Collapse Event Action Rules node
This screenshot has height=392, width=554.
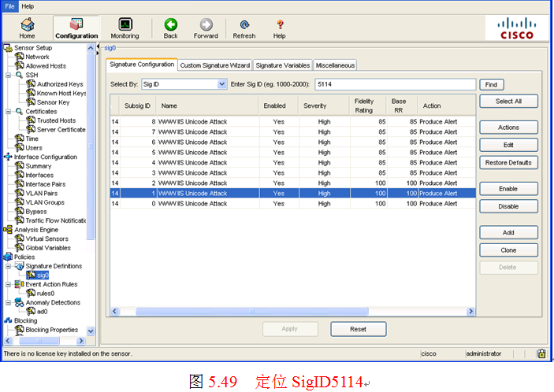coord(8,284)
